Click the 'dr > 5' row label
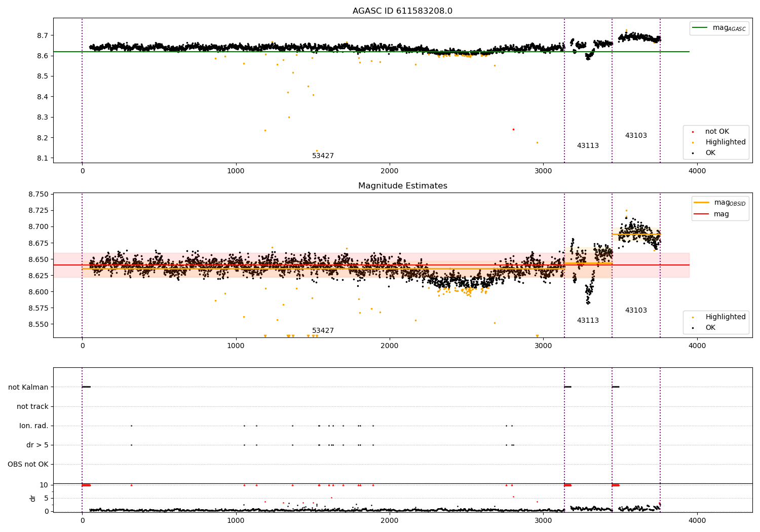This screenshot has height=532, width=760. pos(37,445)
